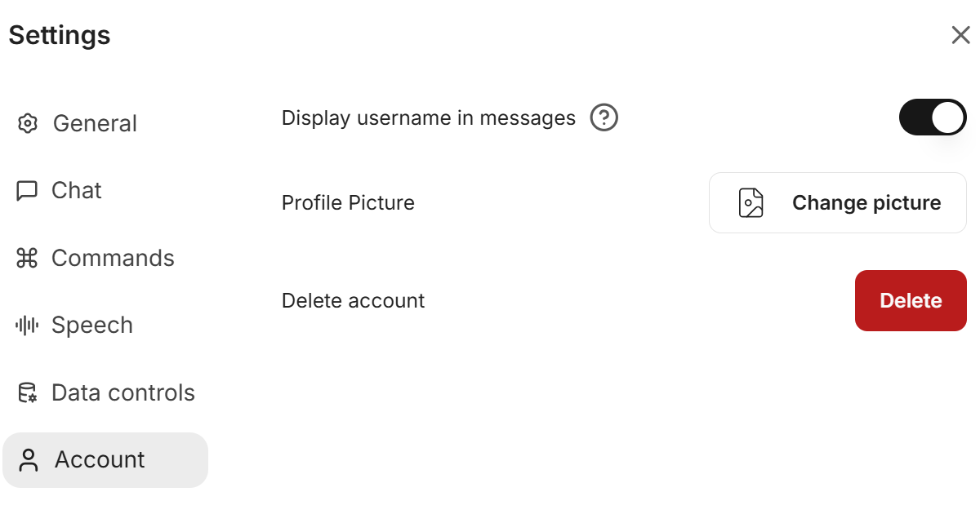Screen dimensions: 980x514
Task: Click the question mark help icon
Action: (604, 118)
